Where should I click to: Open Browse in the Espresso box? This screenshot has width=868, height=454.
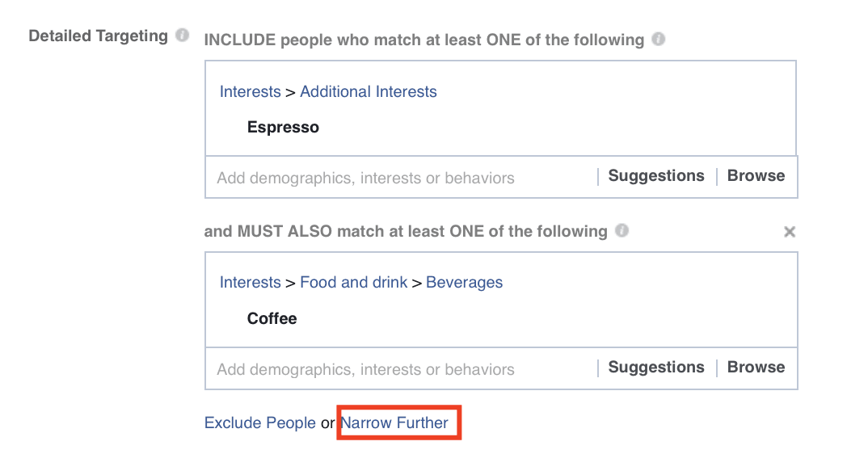[x=756, y=175]
